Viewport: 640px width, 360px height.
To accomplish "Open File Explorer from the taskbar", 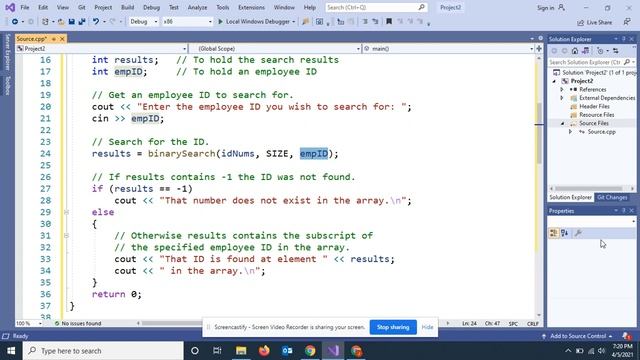I will (x=241, y=351).
